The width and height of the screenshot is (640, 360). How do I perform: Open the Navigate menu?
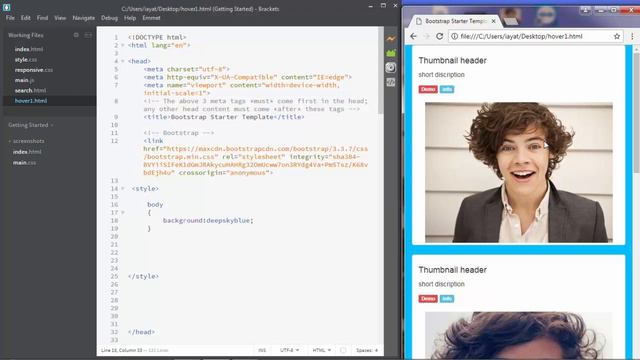(84, 18)
